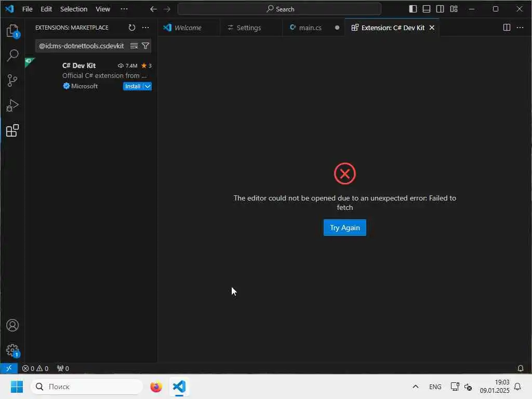532x399 pixels.
Task: Go back with the navigation arrow
Action: (153, 9)
